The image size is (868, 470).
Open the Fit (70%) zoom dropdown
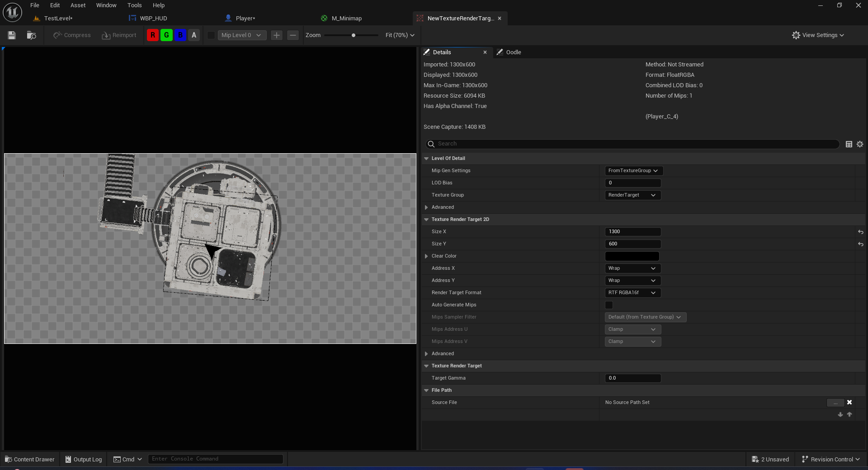[400, 35]
